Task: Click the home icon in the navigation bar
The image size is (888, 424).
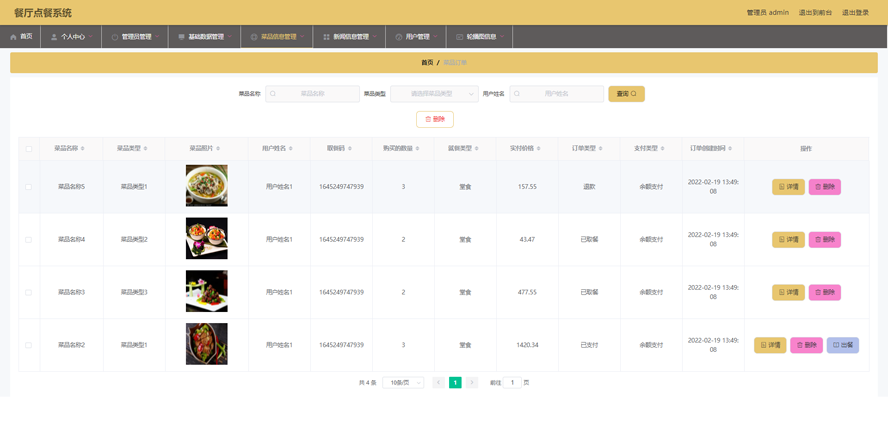Action: (x=14, y=37)
